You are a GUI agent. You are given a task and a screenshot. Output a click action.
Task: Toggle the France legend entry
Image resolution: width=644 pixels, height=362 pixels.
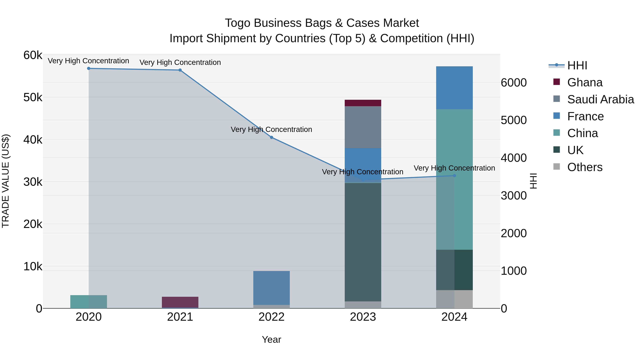tap(579, 116)
